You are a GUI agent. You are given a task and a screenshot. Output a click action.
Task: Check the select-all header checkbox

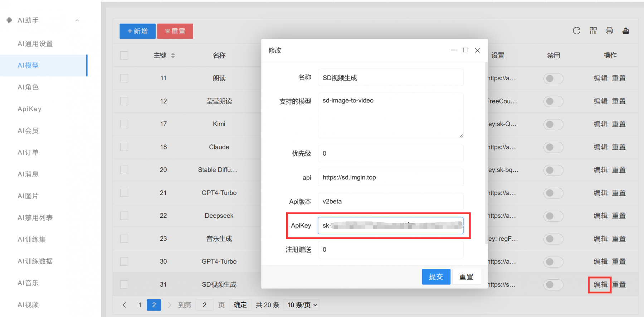click(x=124, y=56)
